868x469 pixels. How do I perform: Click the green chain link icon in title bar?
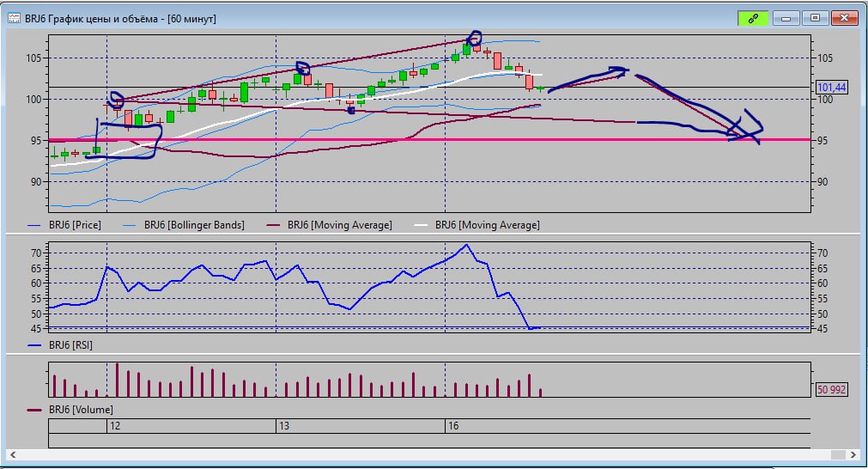point(753,18)
